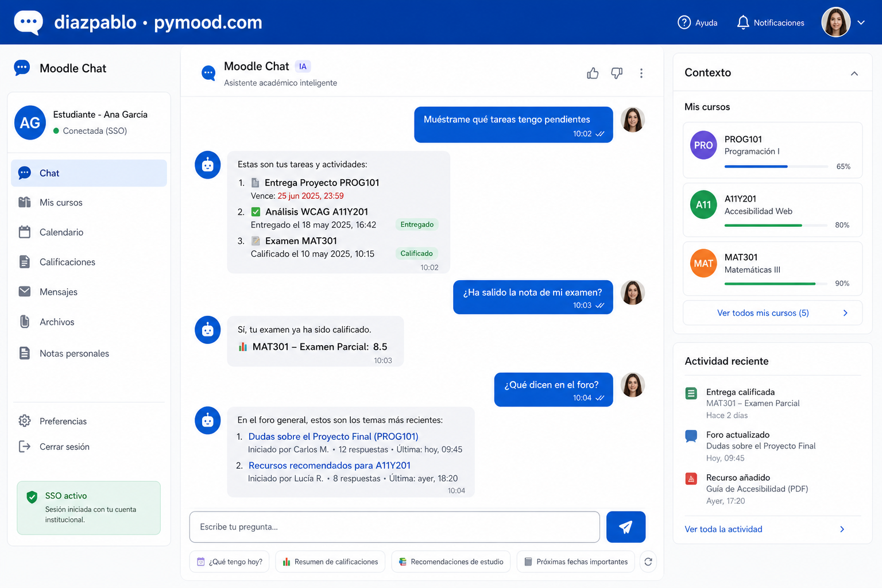This screenshot has width=882, height=588.
Task: Click the Examen MAT301 task entry
Action: tap(301, 241)
